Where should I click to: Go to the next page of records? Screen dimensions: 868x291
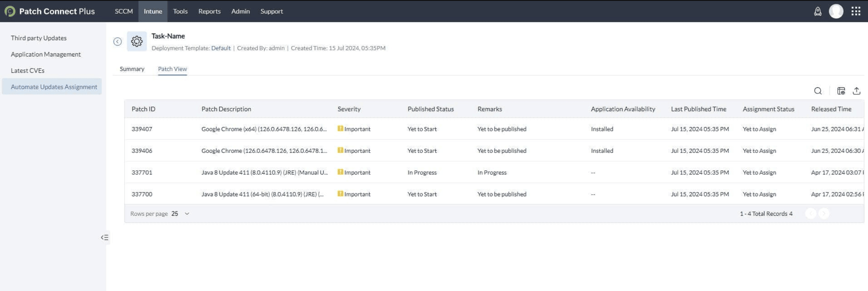(824, 214)
